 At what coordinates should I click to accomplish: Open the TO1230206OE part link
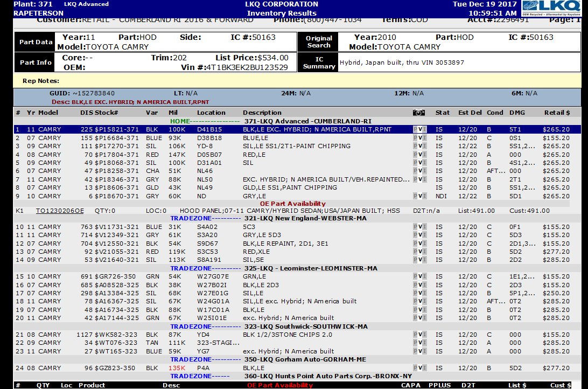pos(60,211)
